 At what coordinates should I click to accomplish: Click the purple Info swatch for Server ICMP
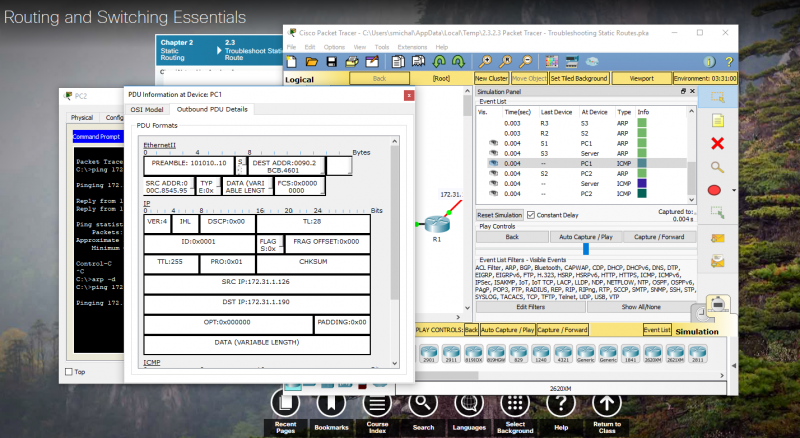642,183
